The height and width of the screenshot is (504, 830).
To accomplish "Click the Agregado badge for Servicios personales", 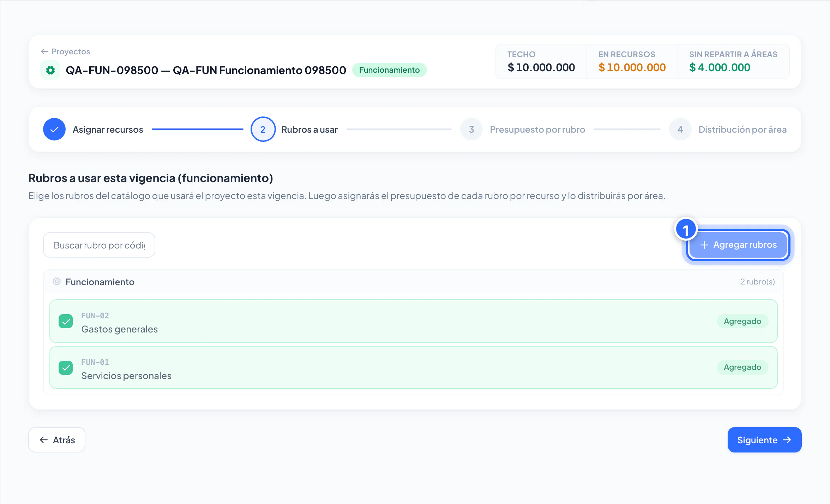I will pyautogui.click(x=742, y=367).
